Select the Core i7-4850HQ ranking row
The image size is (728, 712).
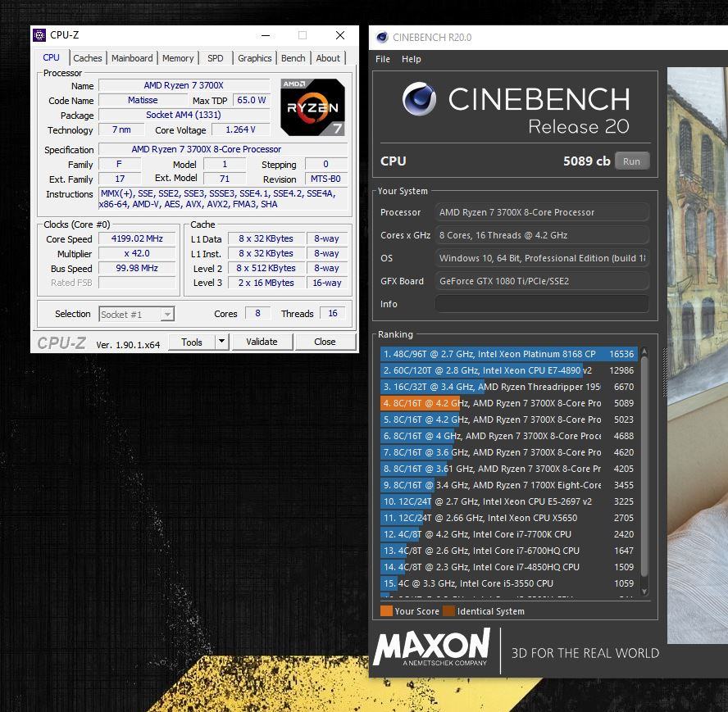pos(509,567)
